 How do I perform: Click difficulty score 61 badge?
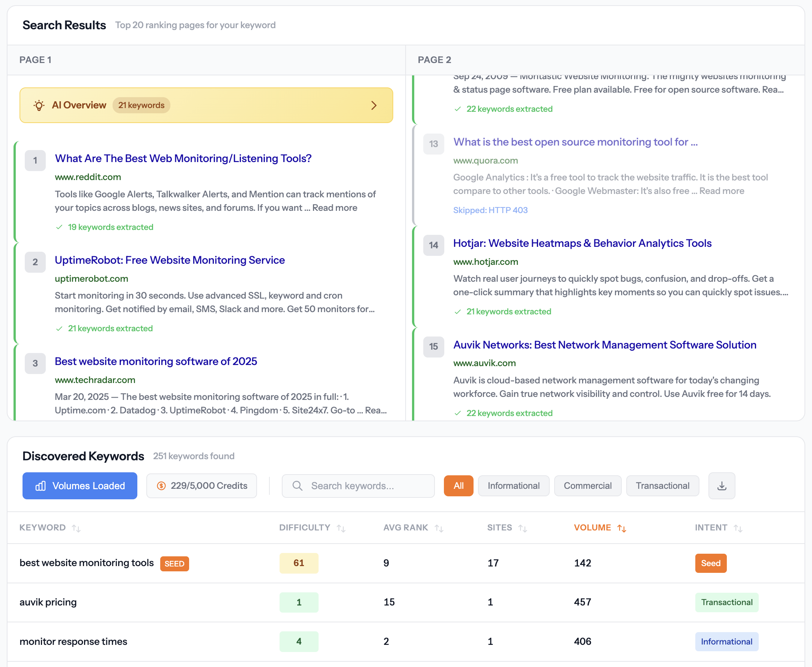coord(299,563)
